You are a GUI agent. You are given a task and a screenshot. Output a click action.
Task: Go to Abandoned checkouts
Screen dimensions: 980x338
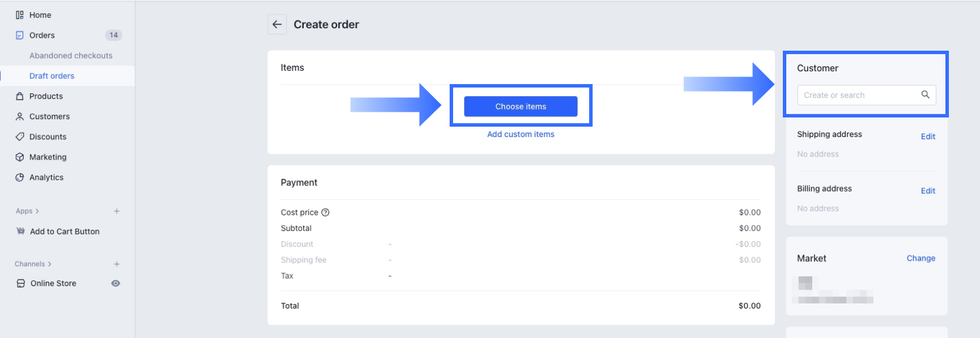point(71,56)
